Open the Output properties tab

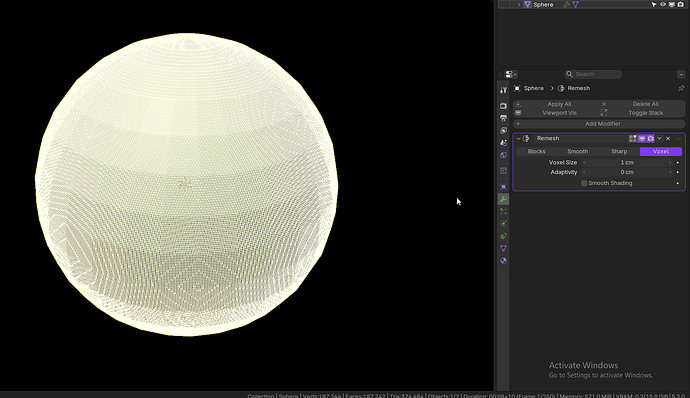[x=503, y=118]
